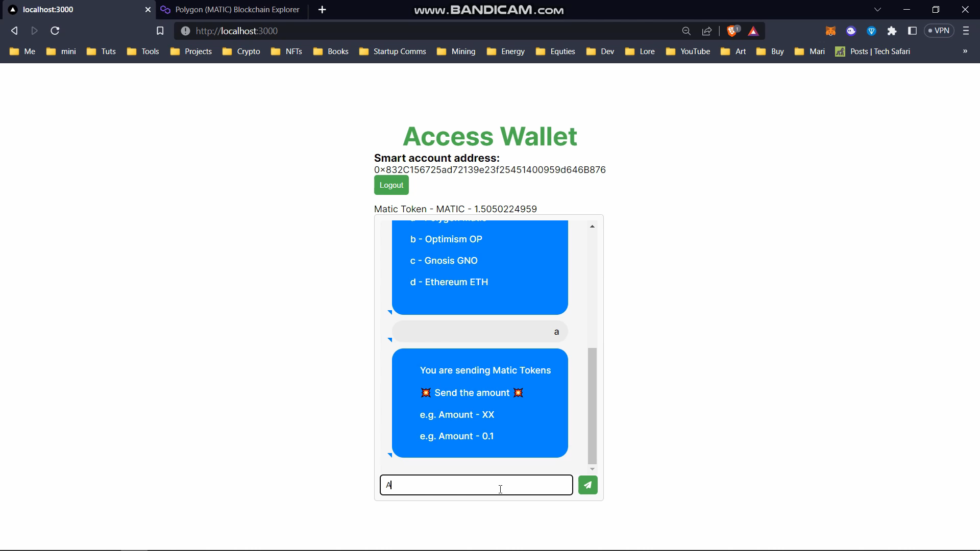Open the NFTs bookmarks folder
This screenshot has width=980, height=551.
287,52
